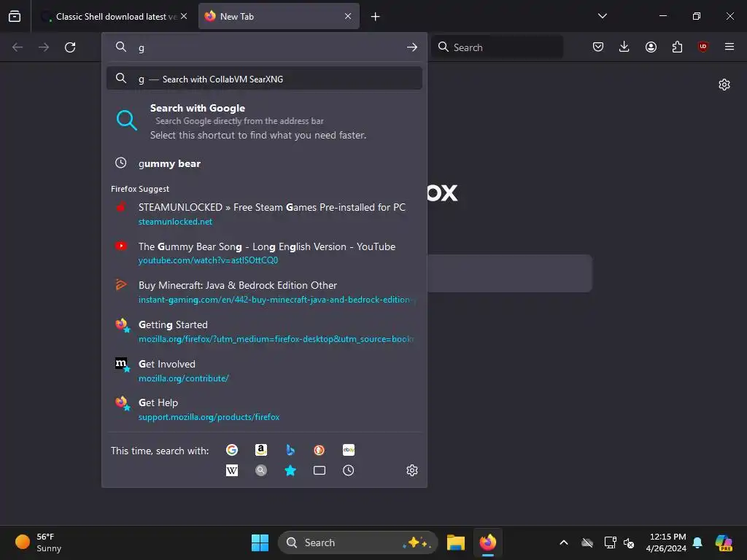The width and height of the screenshot is (747, 560).
Task: Click the OneDrive cloud tray icon
Action: (x=587, y=542)
